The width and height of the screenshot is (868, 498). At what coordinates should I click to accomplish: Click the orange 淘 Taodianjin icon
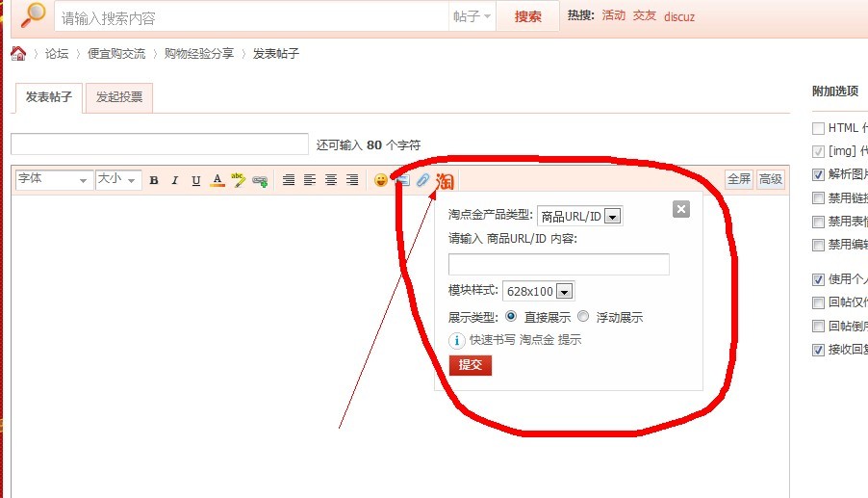pos(445,181)
